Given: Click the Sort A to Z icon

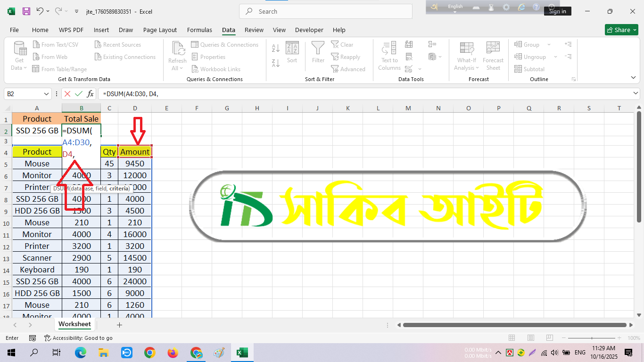Looking at the screenshot, I should tap(276, 48).
